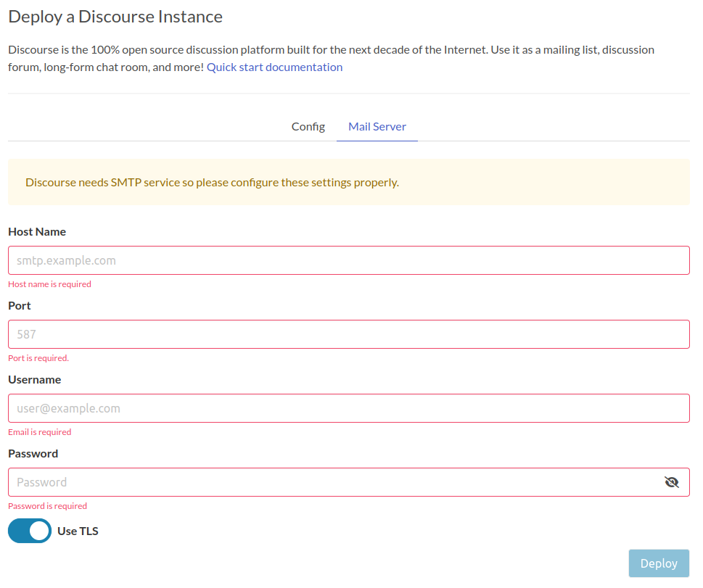Click the Port input field
Viewport: 703px width, 588px height.
point(348,334)
